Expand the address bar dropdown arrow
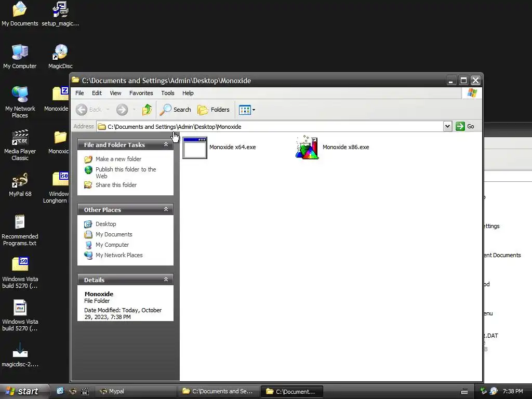The height and width of the screenshot is (399, 532). 447,126
